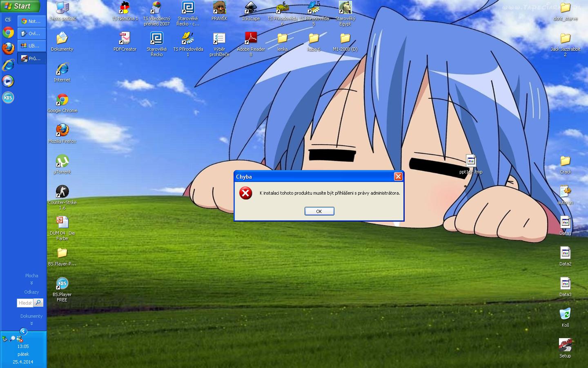Select the Výběr prohlížeče desktop shortcut

[219, 44]
